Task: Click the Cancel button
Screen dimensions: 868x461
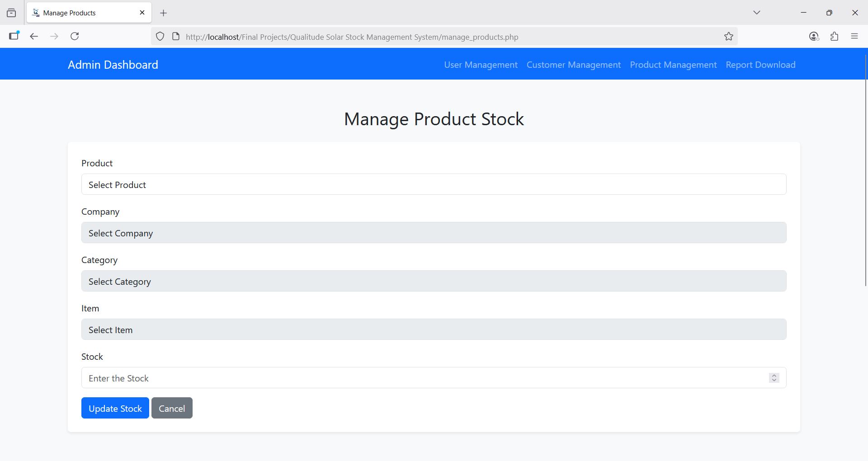Action: click(172, 408)
